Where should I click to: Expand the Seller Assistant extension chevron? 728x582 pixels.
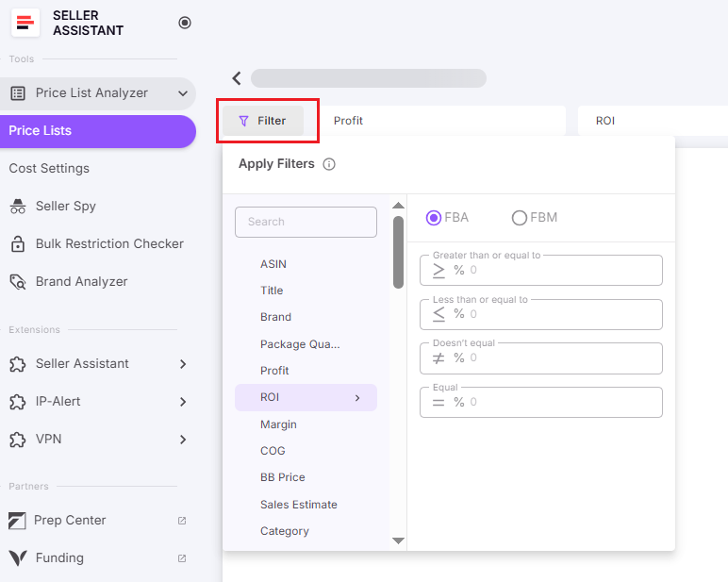183,364
